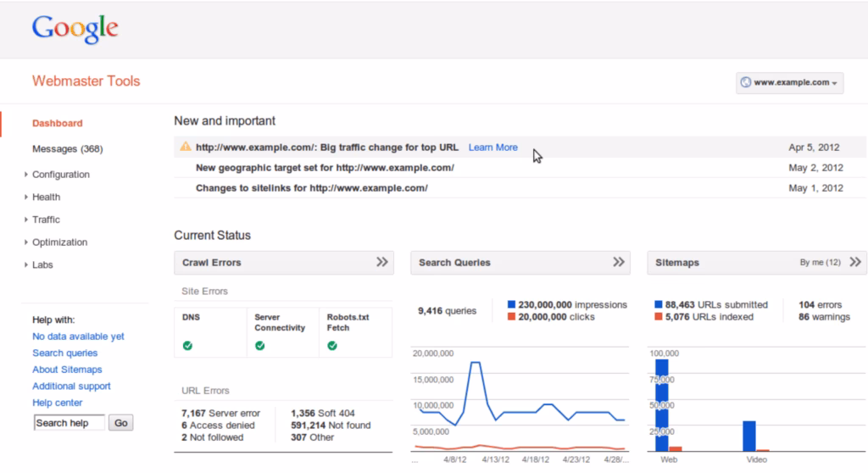Expand the Configuration menu section
This screenshot has height=473, width=868.
[60, 175]
